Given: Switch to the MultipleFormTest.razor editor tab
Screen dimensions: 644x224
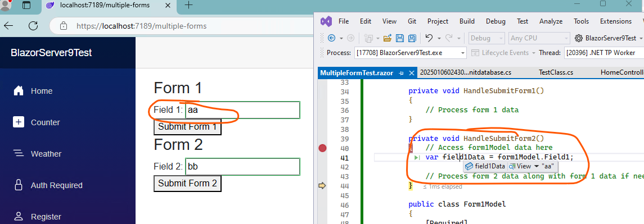Looking at the screenshot, I should point(356,73).
